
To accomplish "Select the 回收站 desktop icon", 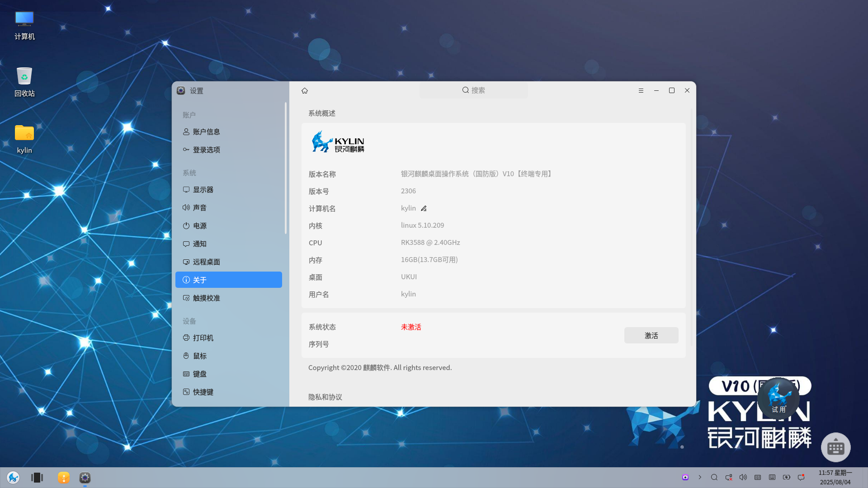I will [24, 82].
